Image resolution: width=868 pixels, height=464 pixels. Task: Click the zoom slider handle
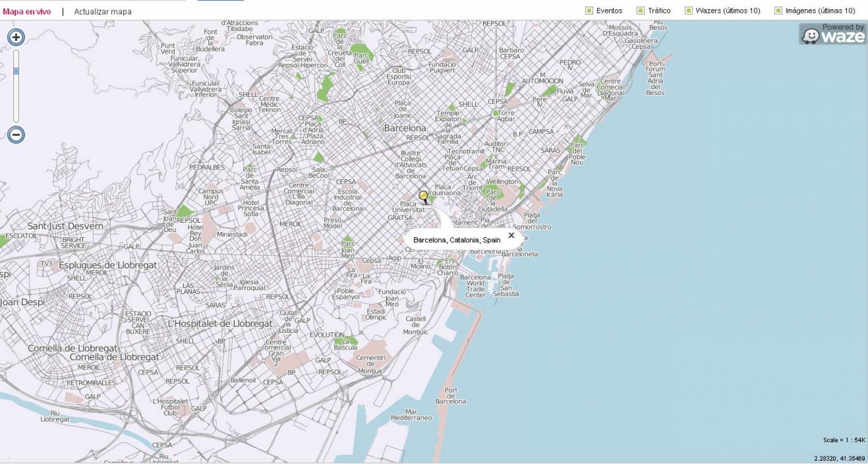pos(16,71)
